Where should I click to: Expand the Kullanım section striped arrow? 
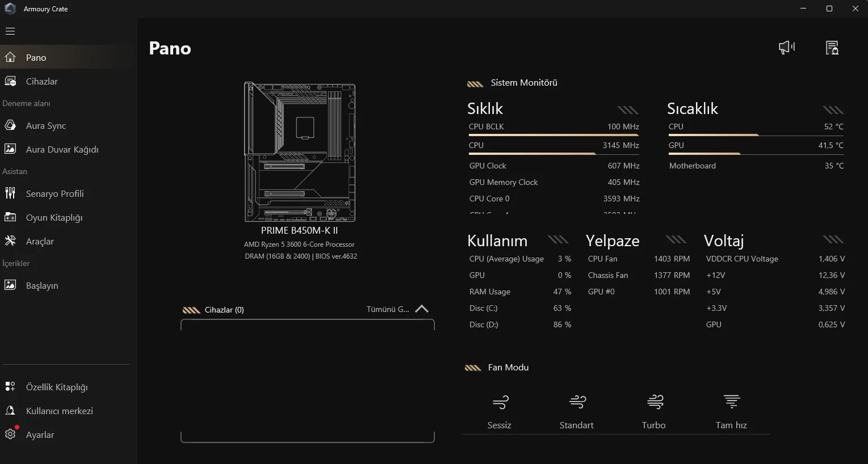coord(558,239)
